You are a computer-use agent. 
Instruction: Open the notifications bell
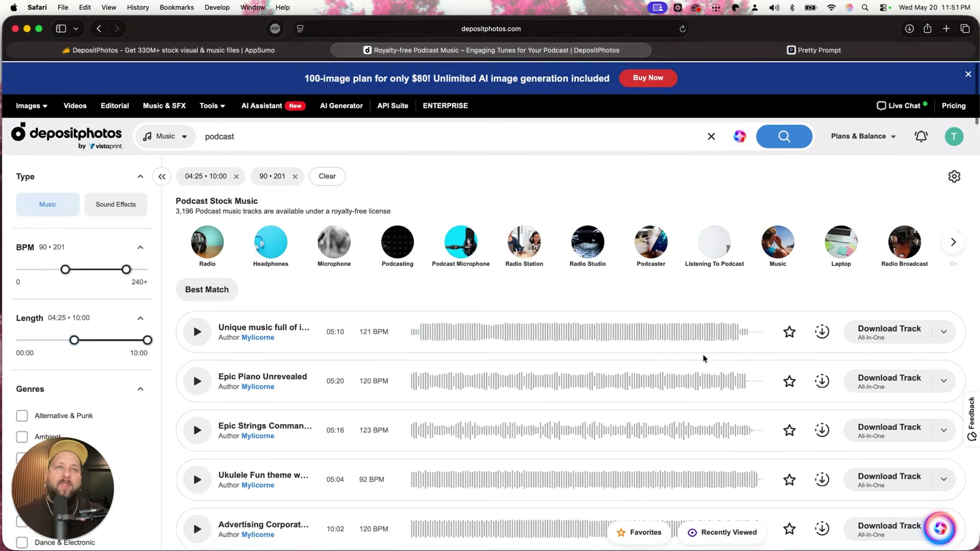921,136
